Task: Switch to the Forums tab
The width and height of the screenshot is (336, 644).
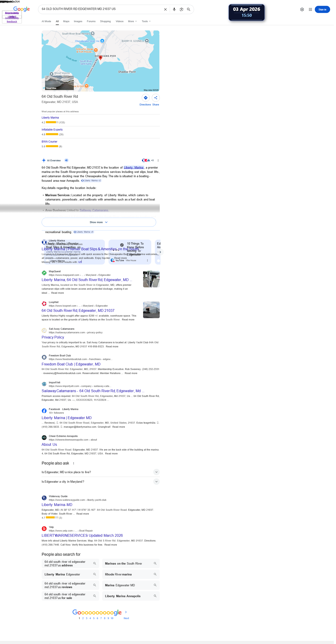Action: click(91, 21)
